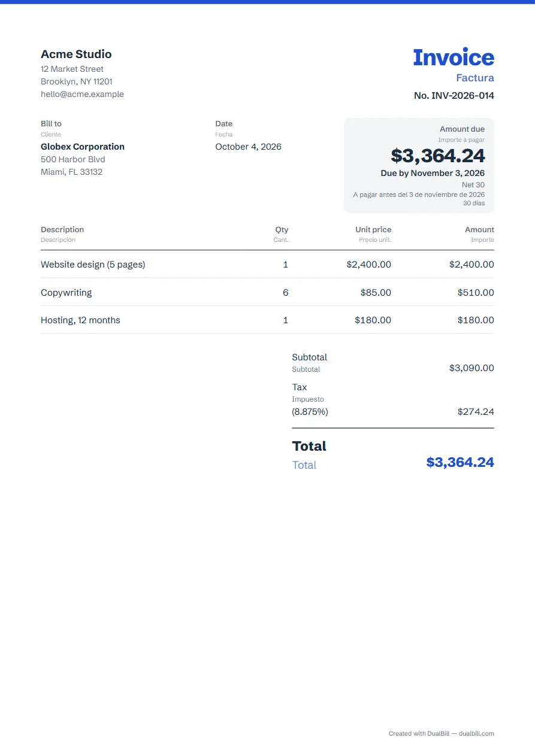The width and height of the screenshot is (535, 756).
Task: Click 'Miami, FL 33132' text
Action: coord(71,172)
